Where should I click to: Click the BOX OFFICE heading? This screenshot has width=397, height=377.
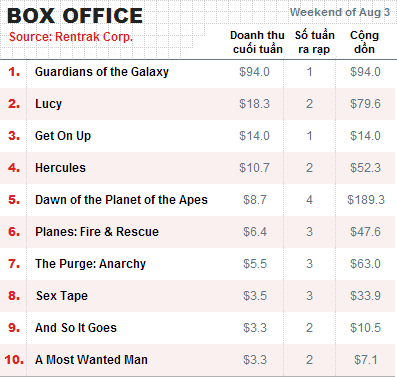coord(75,16)
